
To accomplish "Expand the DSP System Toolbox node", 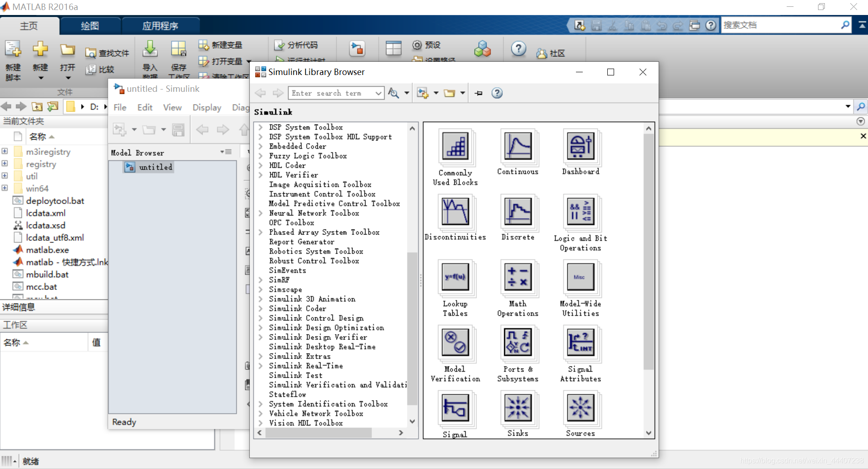I will click(261, 127).
